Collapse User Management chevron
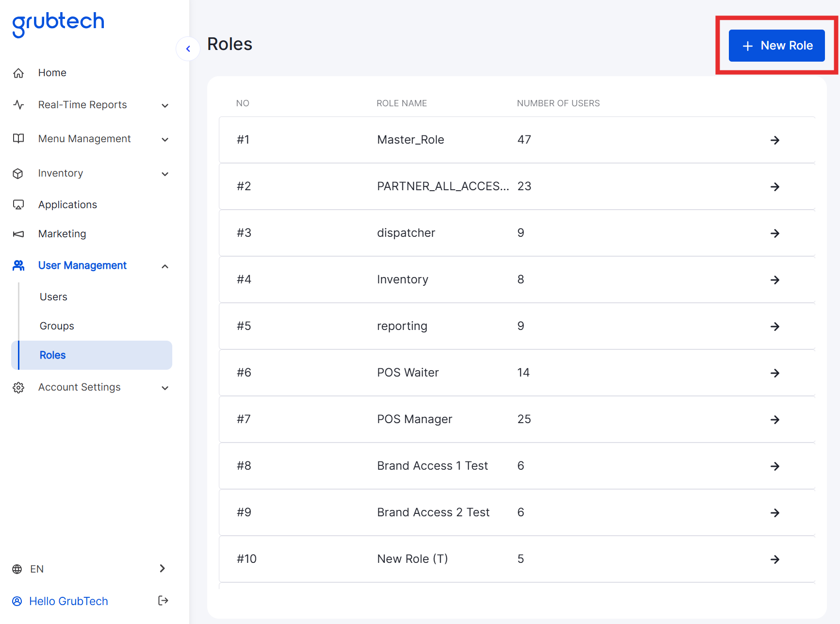 [x=165, y=266]
